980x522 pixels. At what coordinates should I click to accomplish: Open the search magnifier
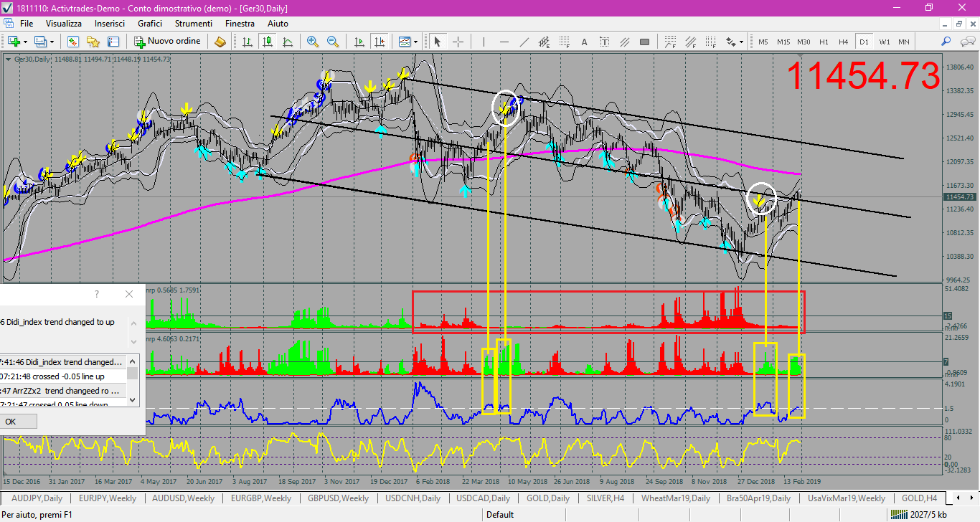(946, 42)
